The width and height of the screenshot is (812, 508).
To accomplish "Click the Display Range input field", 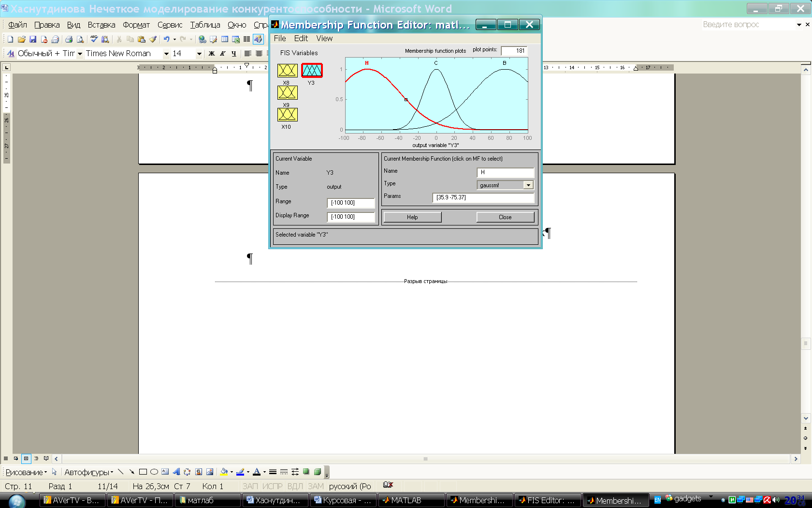I will 351,217.
